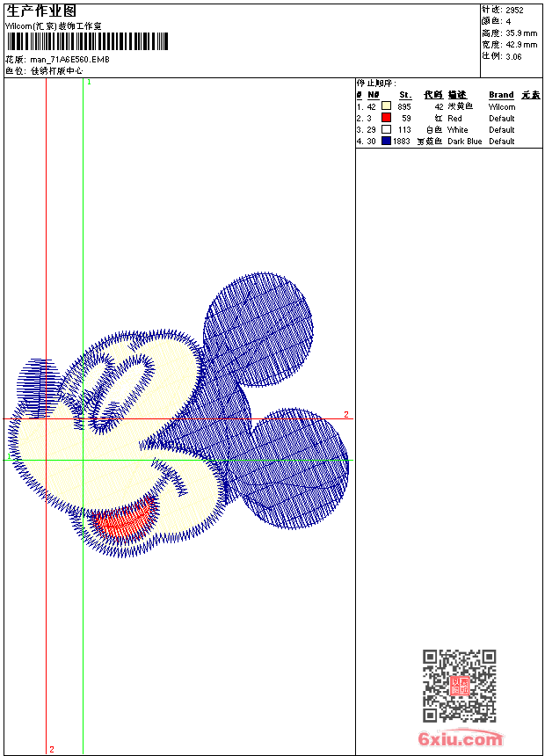Click the Brand column header
The height and width of the screenshot is (756, 545).
[x=501, y=95]
